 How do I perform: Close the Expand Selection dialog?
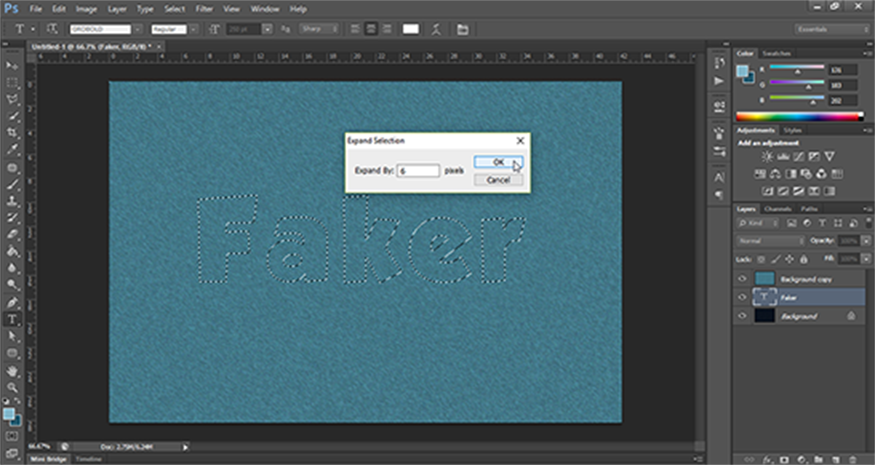tap(520, 141)
